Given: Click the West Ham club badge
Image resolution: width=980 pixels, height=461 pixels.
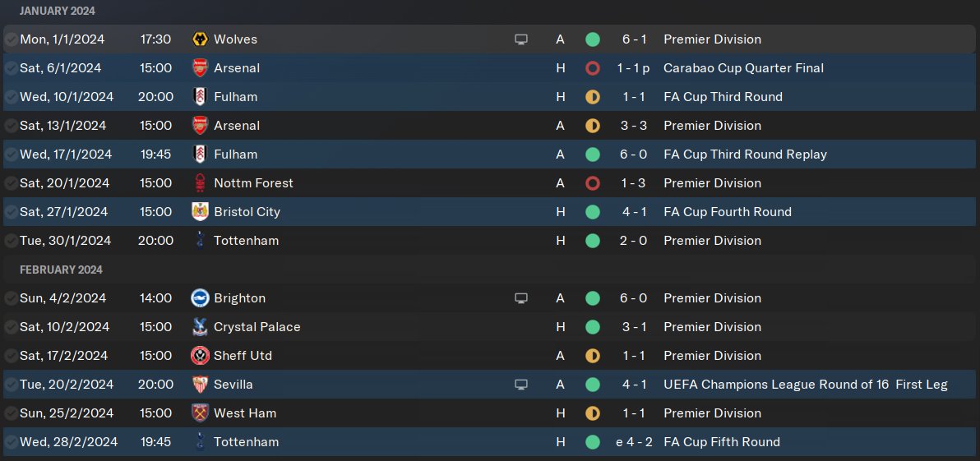Looking at the screenshot, I should (199, 413).
